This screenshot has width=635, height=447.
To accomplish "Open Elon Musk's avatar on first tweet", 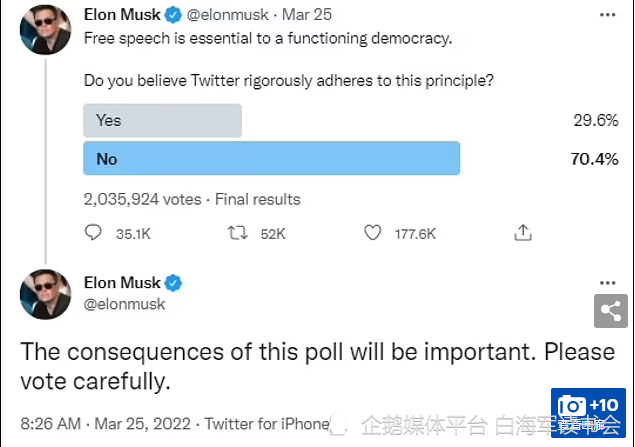I will click(x=45, y=30).
